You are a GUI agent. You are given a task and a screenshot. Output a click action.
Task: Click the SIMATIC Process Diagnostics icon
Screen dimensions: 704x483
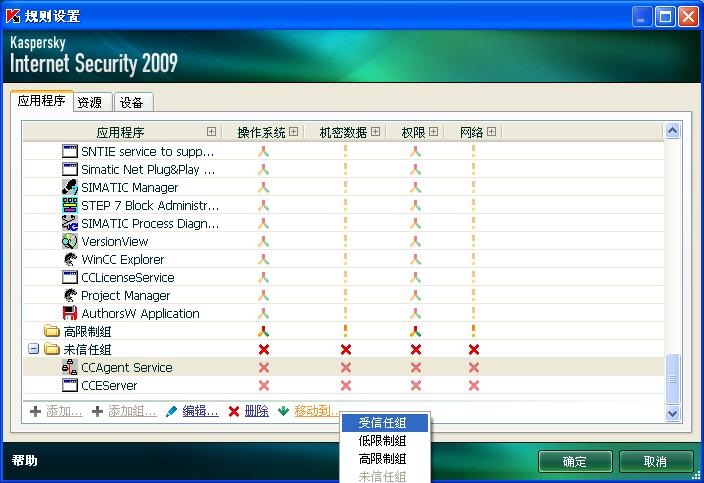tap(70, 223)
